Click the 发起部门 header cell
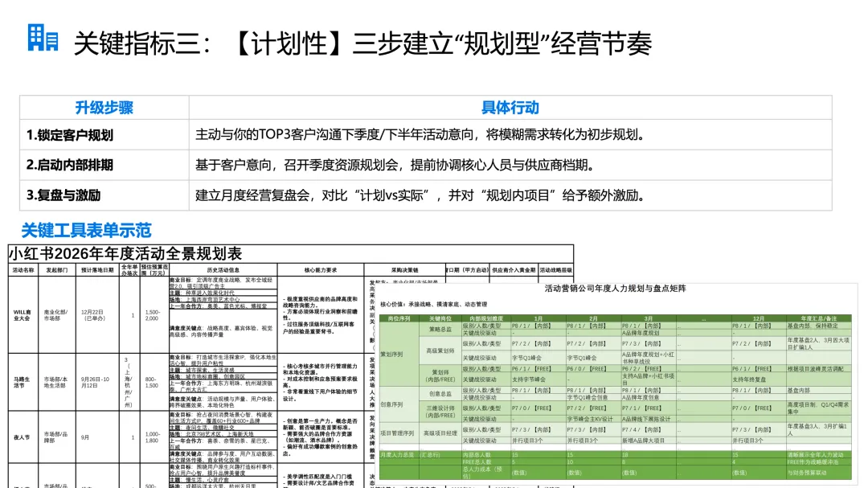Viewport: 868px width, 488px height. point(56,270)
